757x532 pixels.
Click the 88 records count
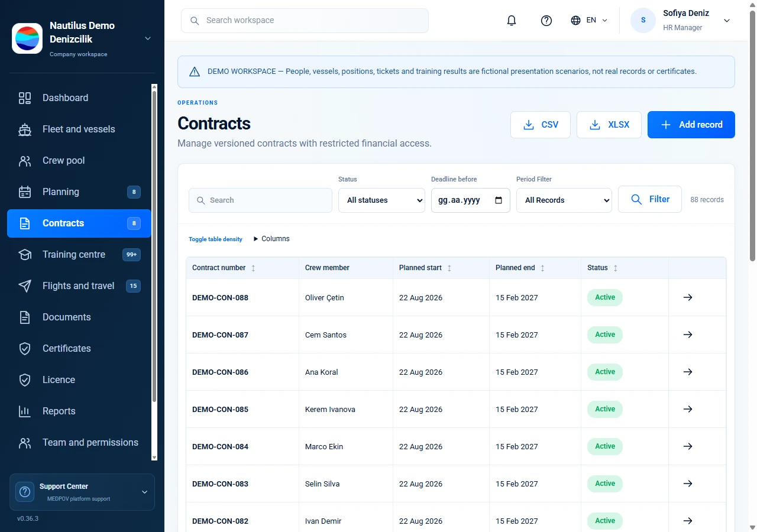tap(707, 200)
